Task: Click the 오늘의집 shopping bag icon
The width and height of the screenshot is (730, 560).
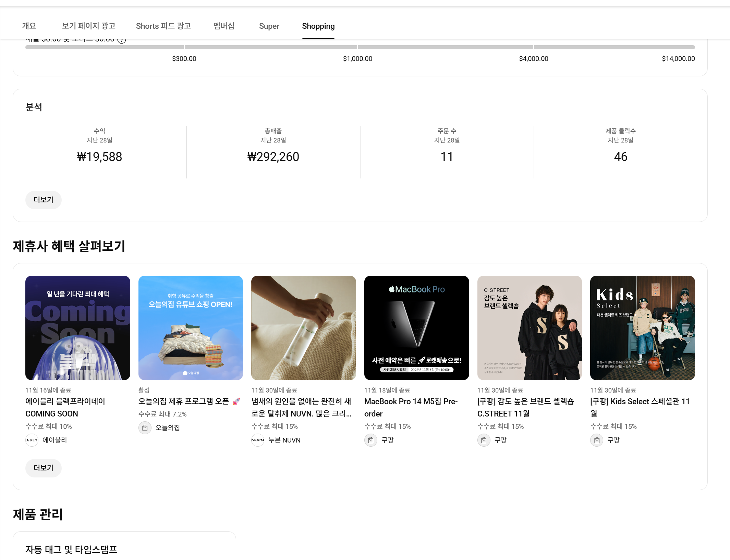Action: pyautogui.click(x=145, y=428)
